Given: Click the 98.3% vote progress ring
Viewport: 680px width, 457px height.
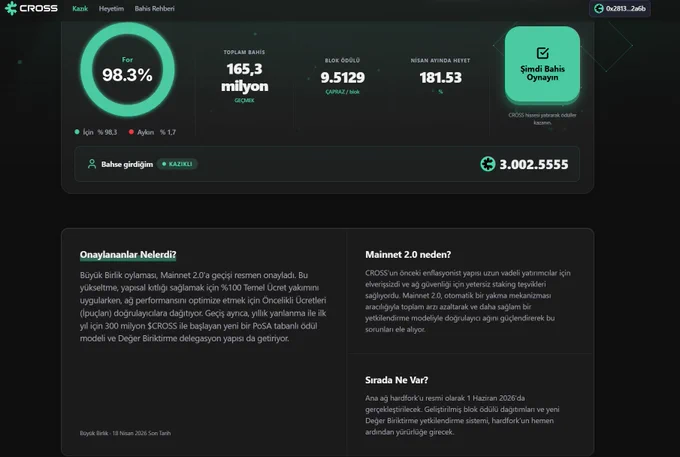Looking at the screenshot, I should tap(128, 69).
